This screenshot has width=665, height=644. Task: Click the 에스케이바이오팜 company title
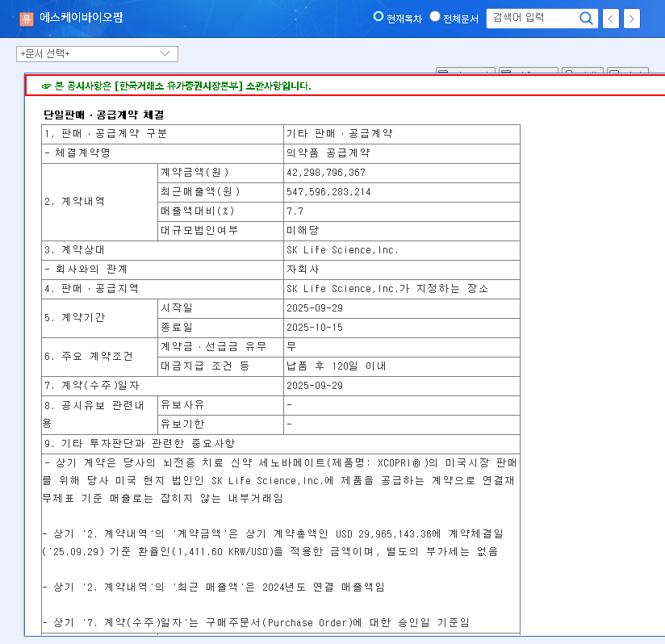click(81, 18)
